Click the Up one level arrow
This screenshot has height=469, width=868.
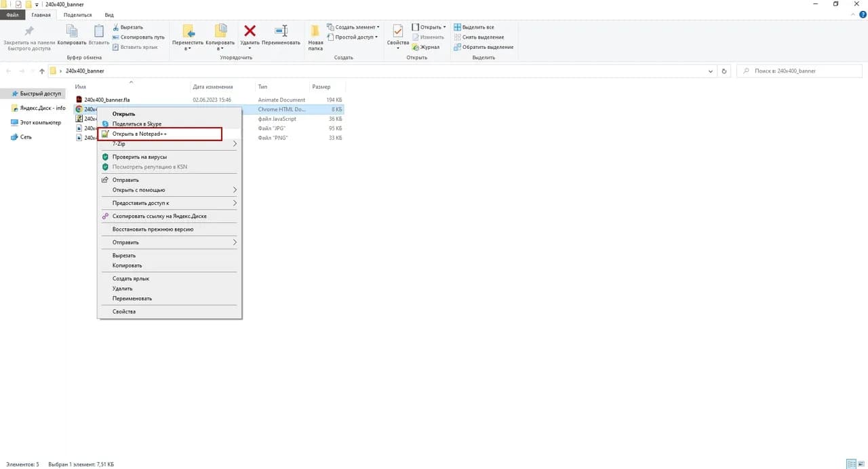click(x=42, y=71)
